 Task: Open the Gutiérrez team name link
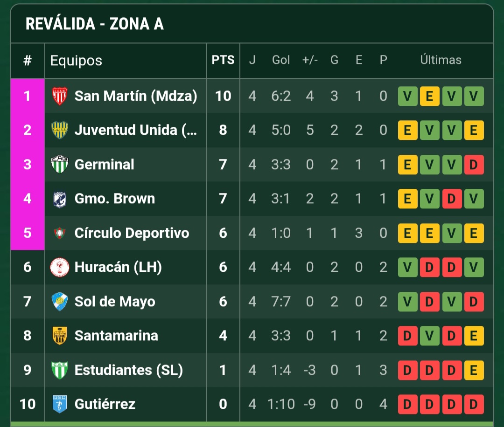(105, 404)
